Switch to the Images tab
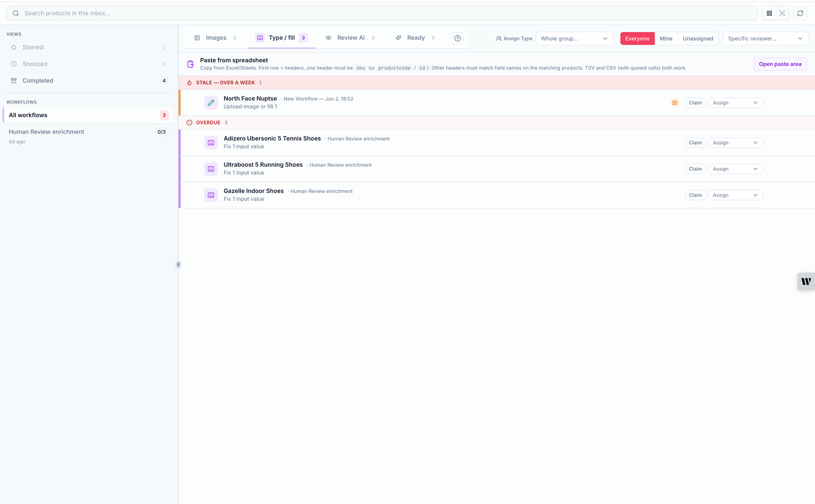Image resolution: width=815 pixels, height=504 pixels. 216,38
